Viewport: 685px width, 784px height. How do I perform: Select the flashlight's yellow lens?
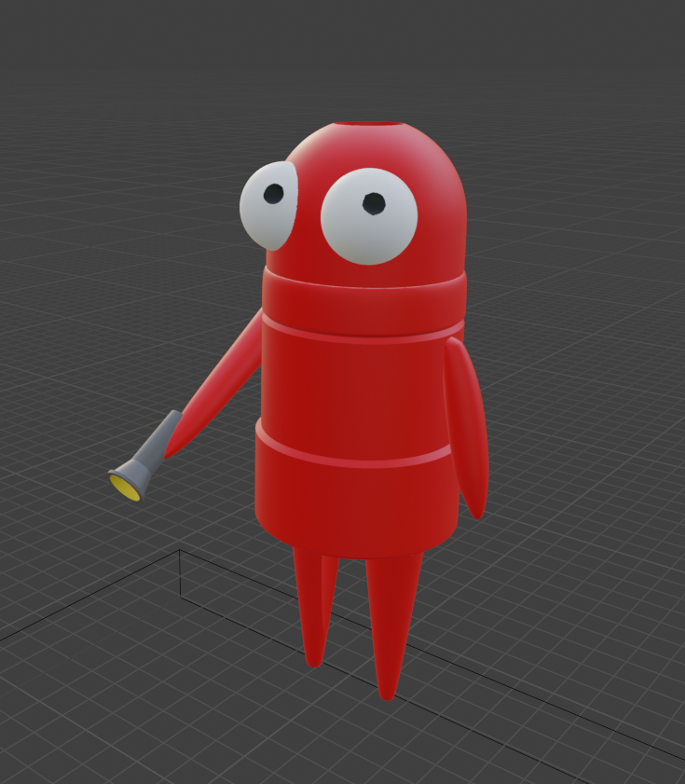pyautogui.click(x=125, y=488)
